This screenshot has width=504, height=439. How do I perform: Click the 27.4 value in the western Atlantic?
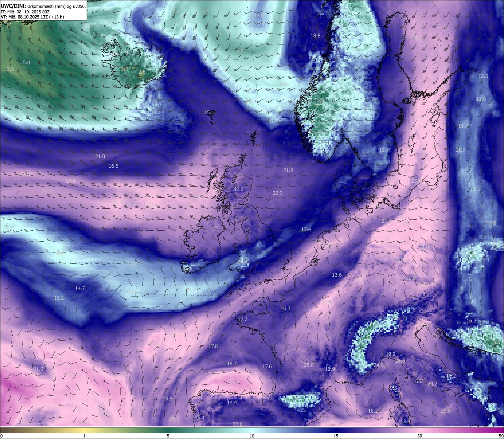tap(70, 181)
